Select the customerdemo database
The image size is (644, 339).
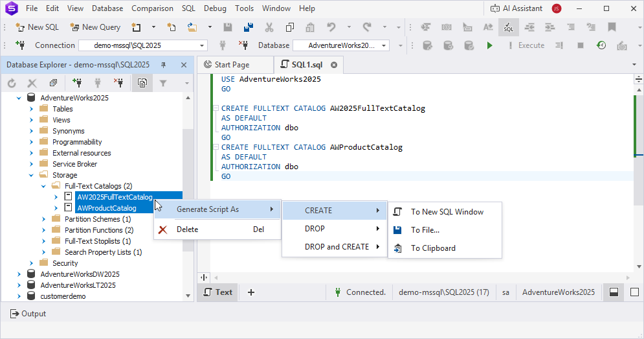[63, 296]
